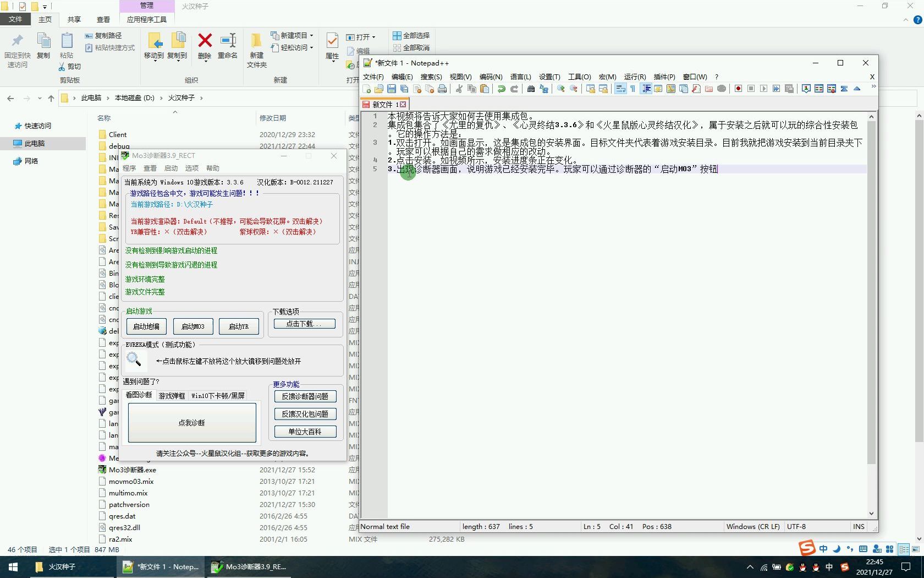Open the 轻松访问 dropdown in Explorer
Image resolution: width=924 pixels, height=578 pixels.
[292, 48]
